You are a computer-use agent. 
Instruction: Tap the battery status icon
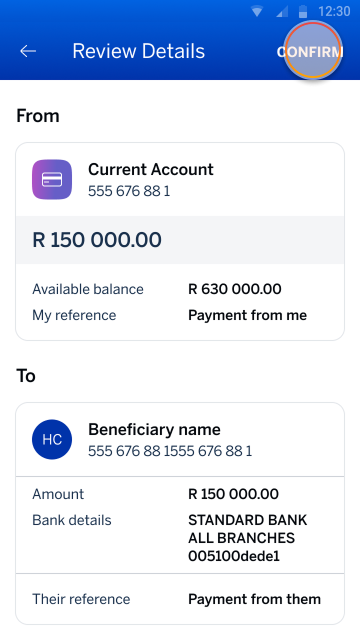pos(303,11)
